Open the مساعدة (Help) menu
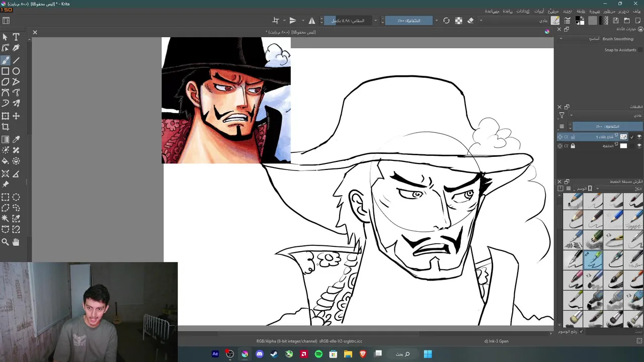This screenshot has height=362, width=644. click(x=492, y=11)
